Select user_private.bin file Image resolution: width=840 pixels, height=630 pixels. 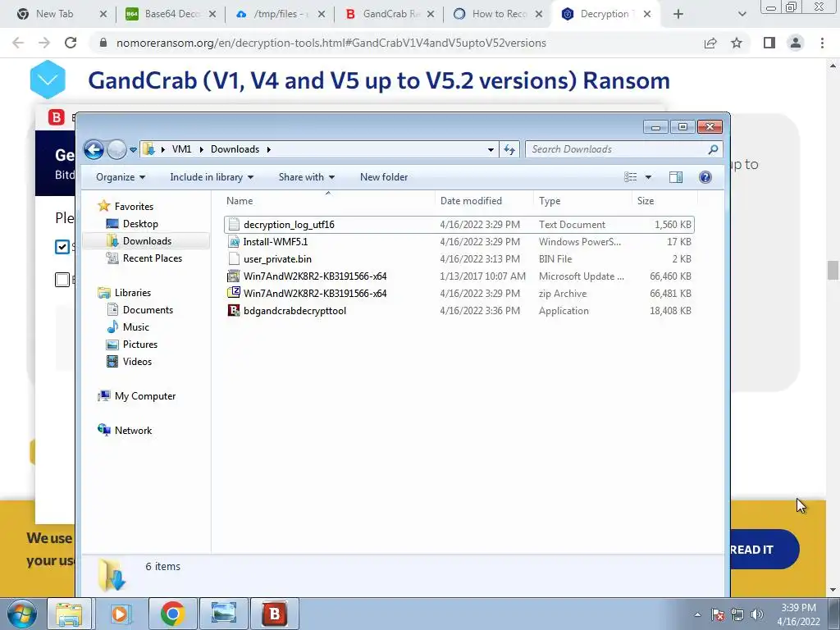(459, 258)
